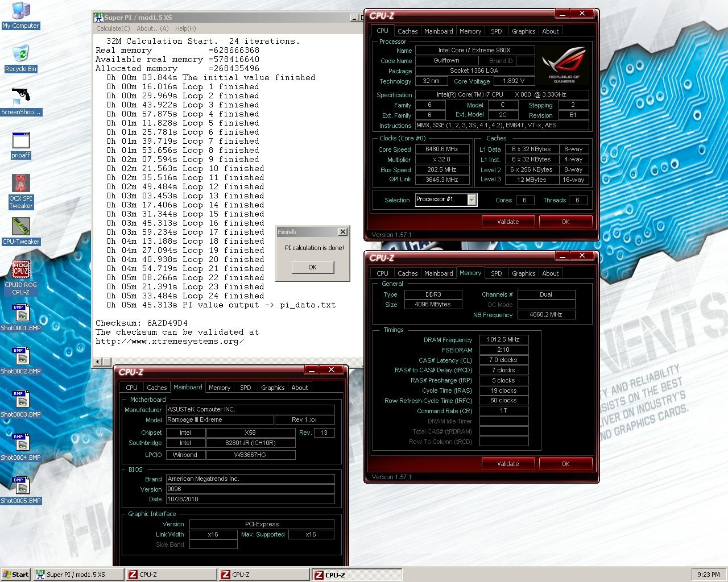Switch to About tab in the Memory window
The width and height of the screenshot is (728, 582).
click(550, 273)
